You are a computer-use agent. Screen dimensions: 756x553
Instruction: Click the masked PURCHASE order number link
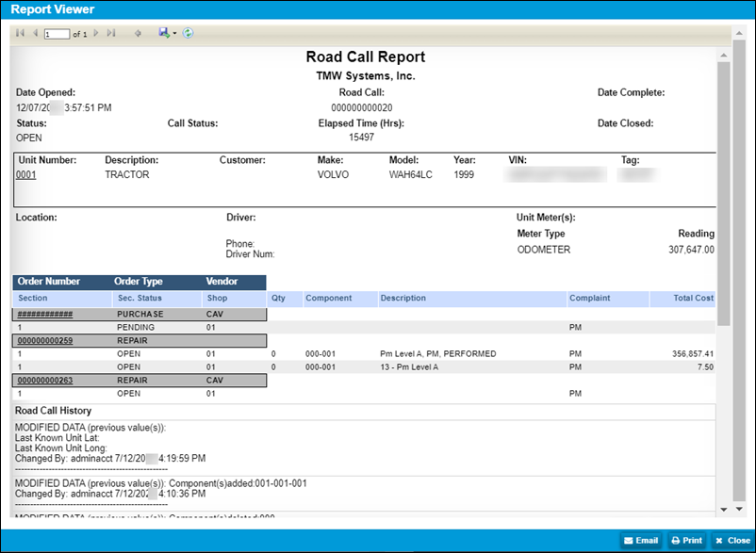point(44,315)
